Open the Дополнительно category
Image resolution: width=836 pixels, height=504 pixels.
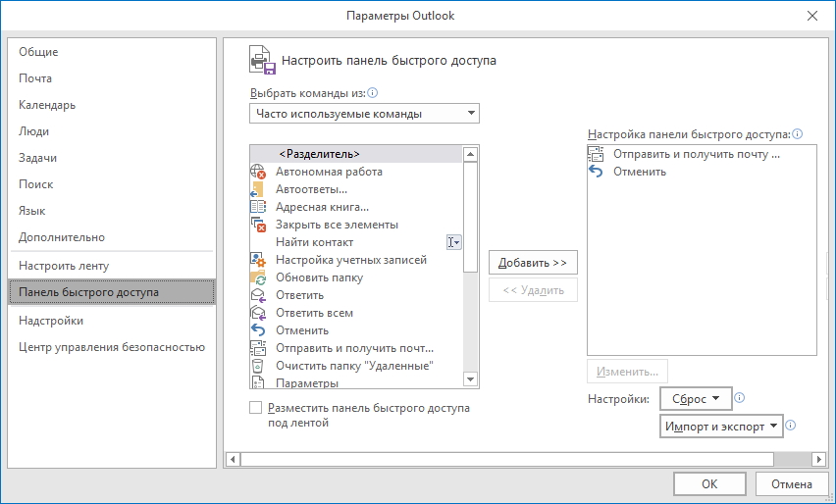pos(112,237)
